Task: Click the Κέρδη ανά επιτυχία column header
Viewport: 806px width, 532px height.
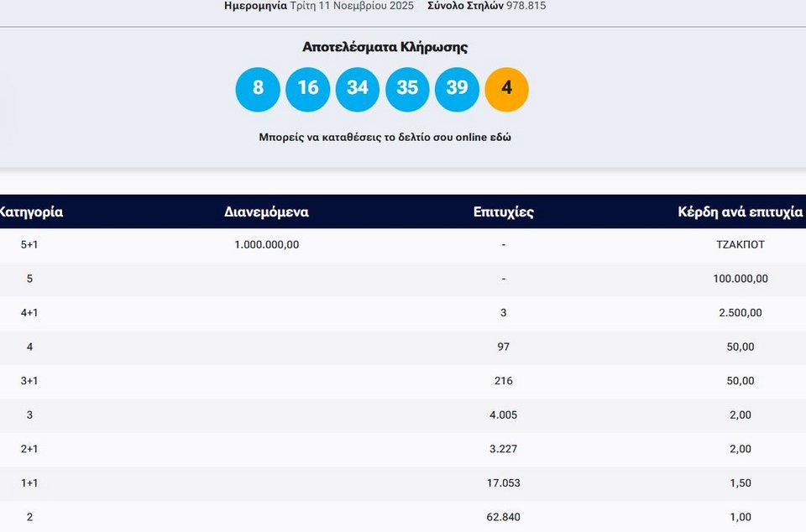Action: pos(740,212)
